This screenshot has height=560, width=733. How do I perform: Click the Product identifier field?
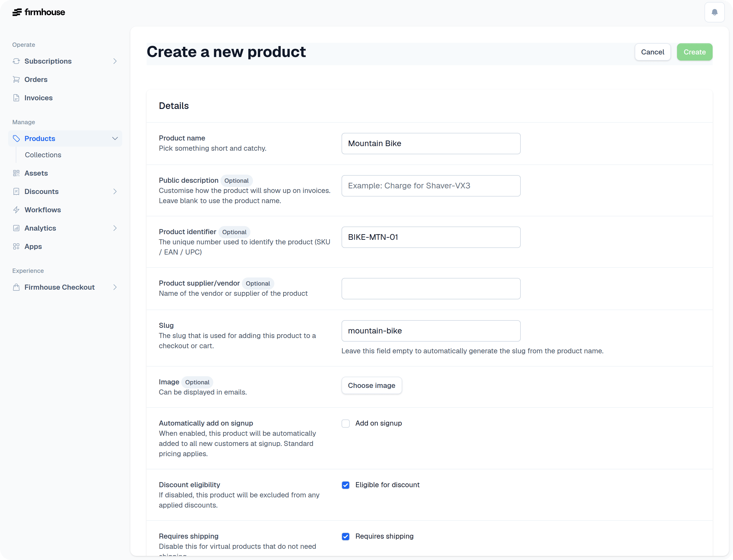(x=431, y=237)
